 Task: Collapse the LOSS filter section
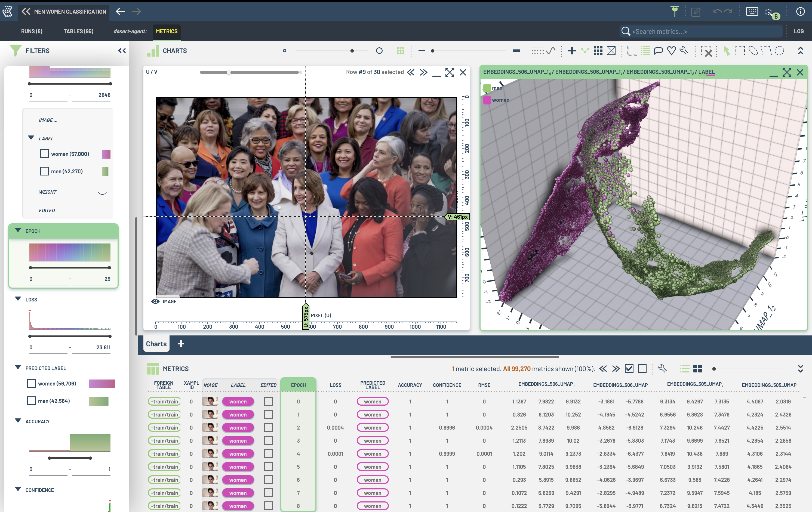pyautogui.click(x=18, y=299)
